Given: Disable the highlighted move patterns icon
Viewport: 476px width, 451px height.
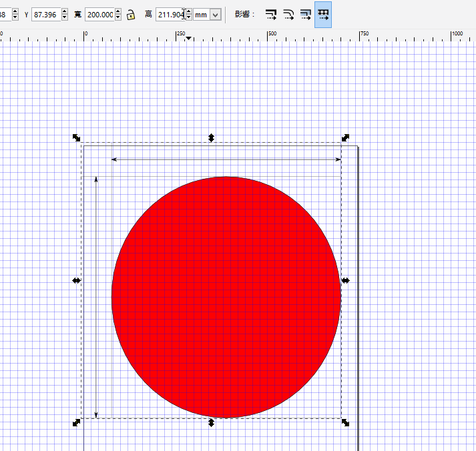Looking at the screenshot, I should pos(323,14).
